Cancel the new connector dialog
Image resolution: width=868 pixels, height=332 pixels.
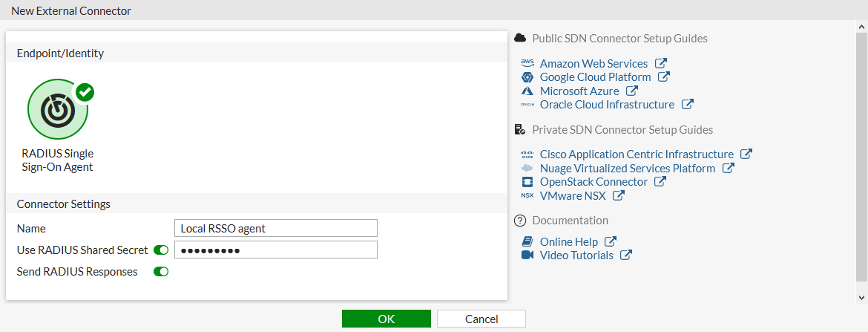[x=481, y=319]
